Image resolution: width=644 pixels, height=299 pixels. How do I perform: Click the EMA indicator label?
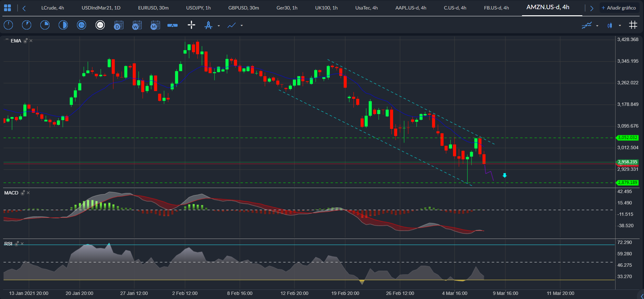tap(16, 41)
